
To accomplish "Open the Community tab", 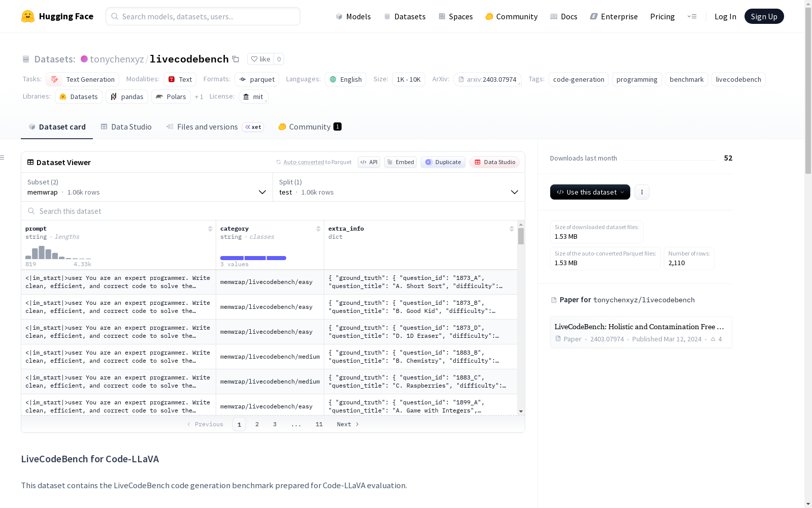I will click(310, 127).
